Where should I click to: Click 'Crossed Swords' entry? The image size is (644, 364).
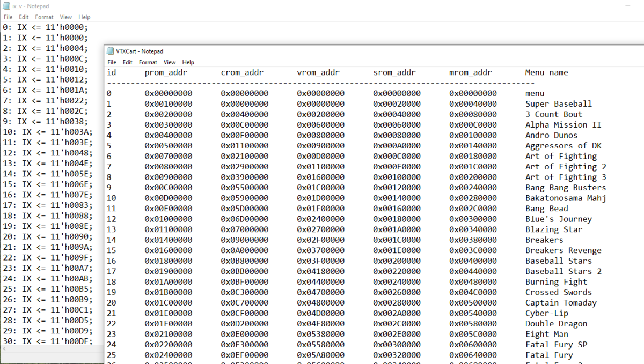pyautogui.click(x=559, y=292)
